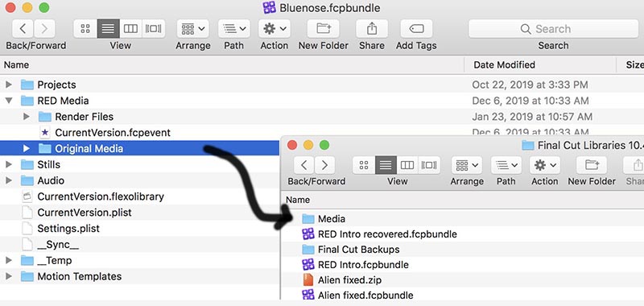Expand the Motion Templates folder
The image size is (644, 306).
click(x=9, y=276)
